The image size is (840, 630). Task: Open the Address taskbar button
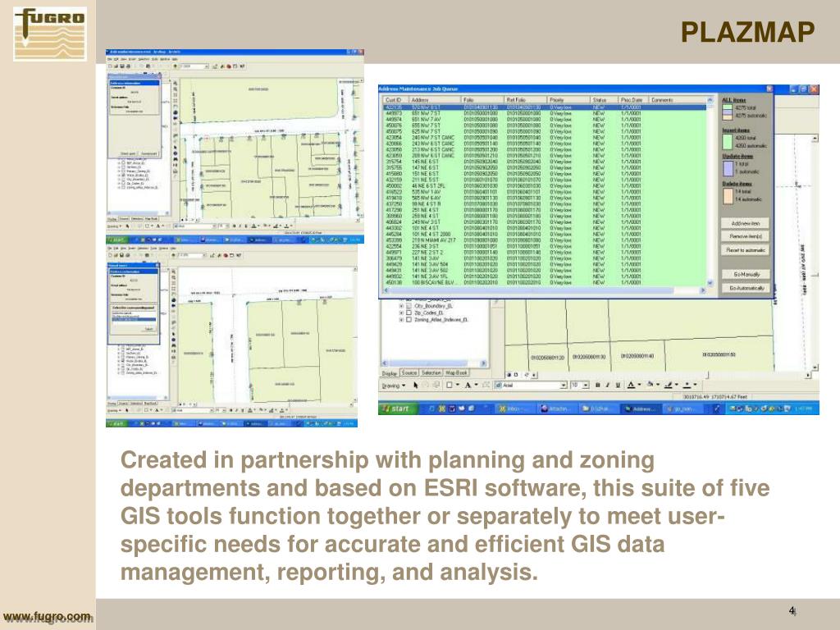[641, 409]
